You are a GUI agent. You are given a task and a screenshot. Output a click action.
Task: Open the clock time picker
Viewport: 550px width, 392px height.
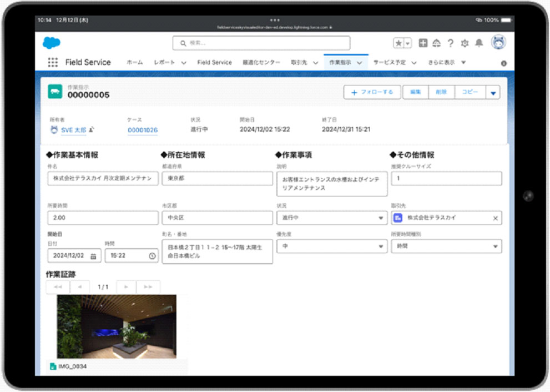point(152,256)
